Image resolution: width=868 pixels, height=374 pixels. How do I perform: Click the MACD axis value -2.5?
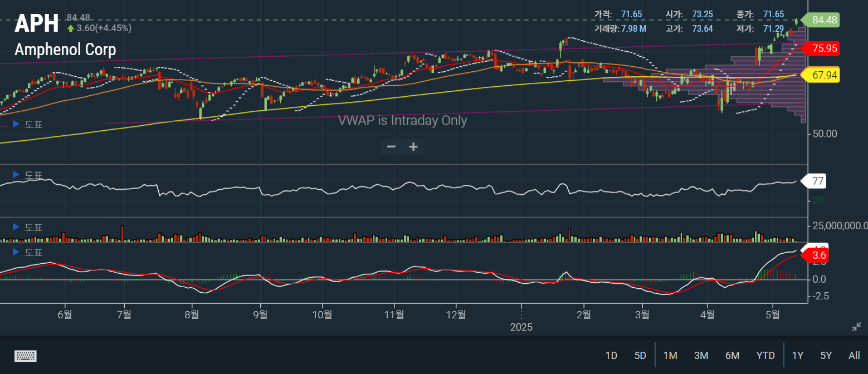(822, 296)
